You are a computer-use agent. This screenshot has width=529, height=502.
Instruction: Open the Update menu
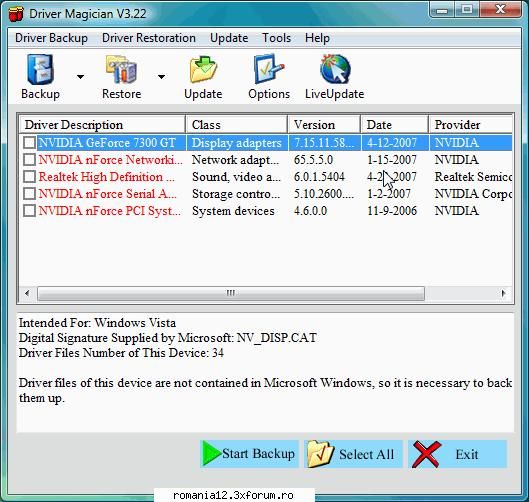click(229, 38)
